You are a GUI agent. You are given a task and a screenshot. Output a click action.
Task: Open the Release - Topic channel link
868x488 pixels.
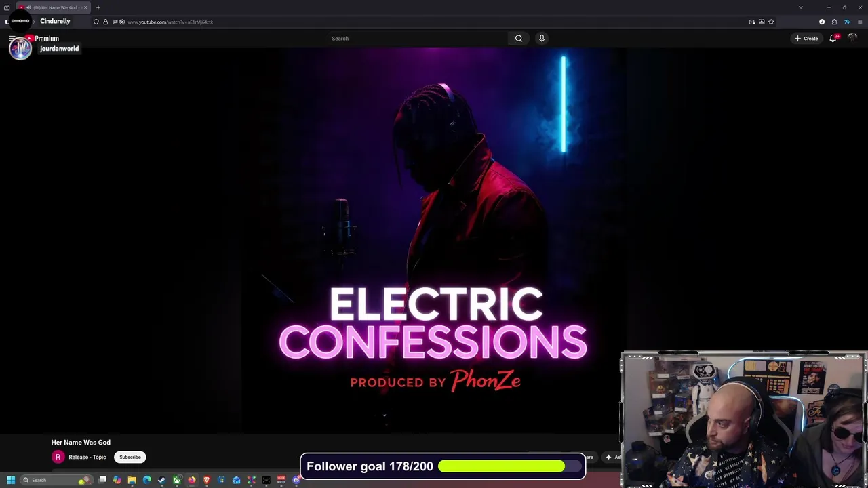pyautogui.click(x=87, y=457)
